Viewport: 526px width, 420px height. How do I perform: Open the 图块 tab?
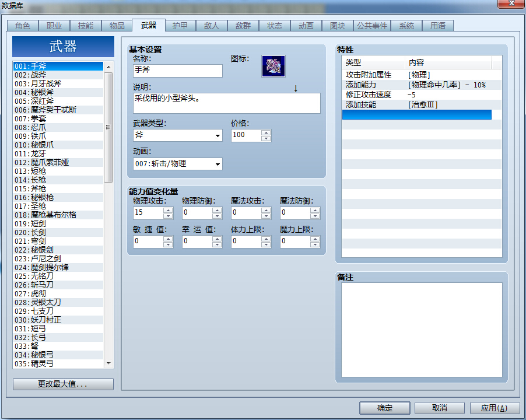click(338, 26)
